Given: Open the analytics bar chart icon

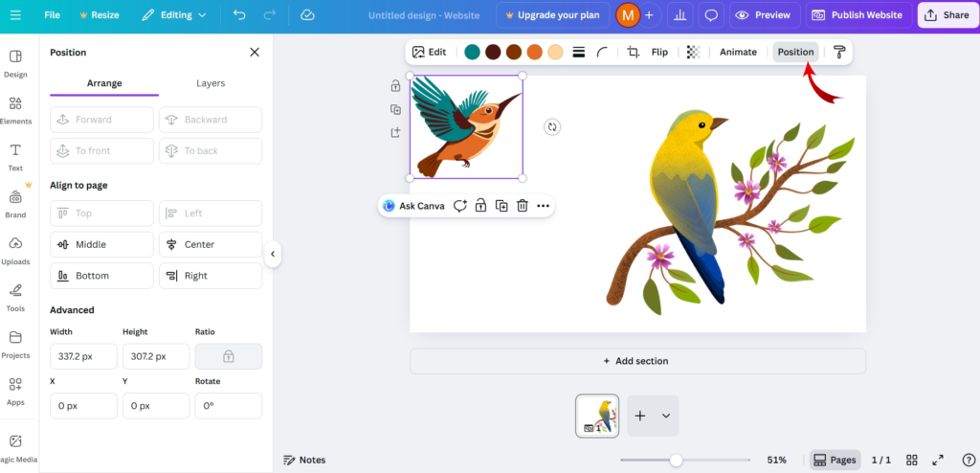Looking at the screenshot, I should point(680,15).
